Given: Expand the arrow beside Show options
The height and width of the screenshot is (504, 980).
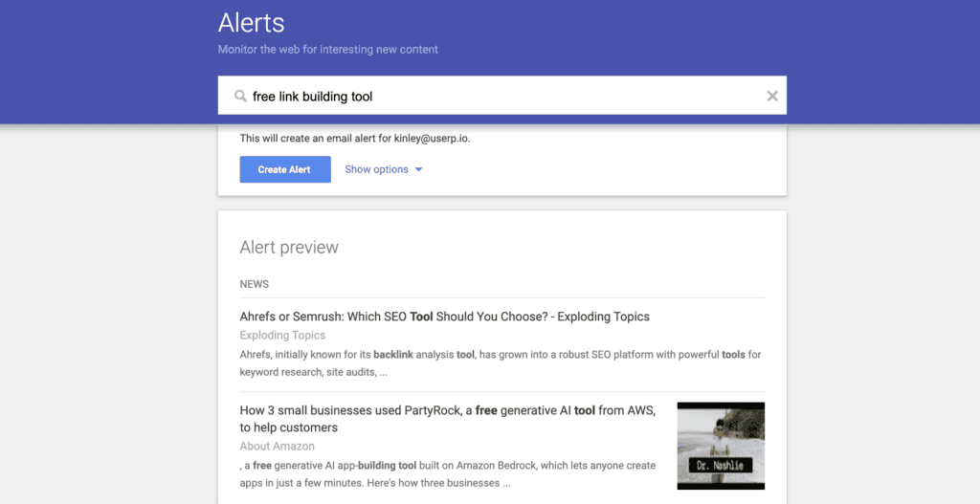Looking at the screenshot, I should [x=419, y=170].
